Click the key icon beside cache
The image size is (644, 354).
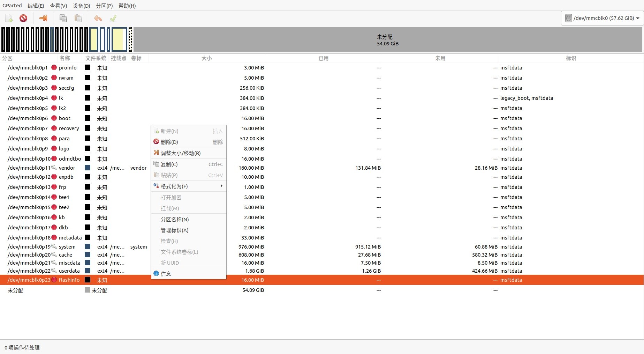54,255
